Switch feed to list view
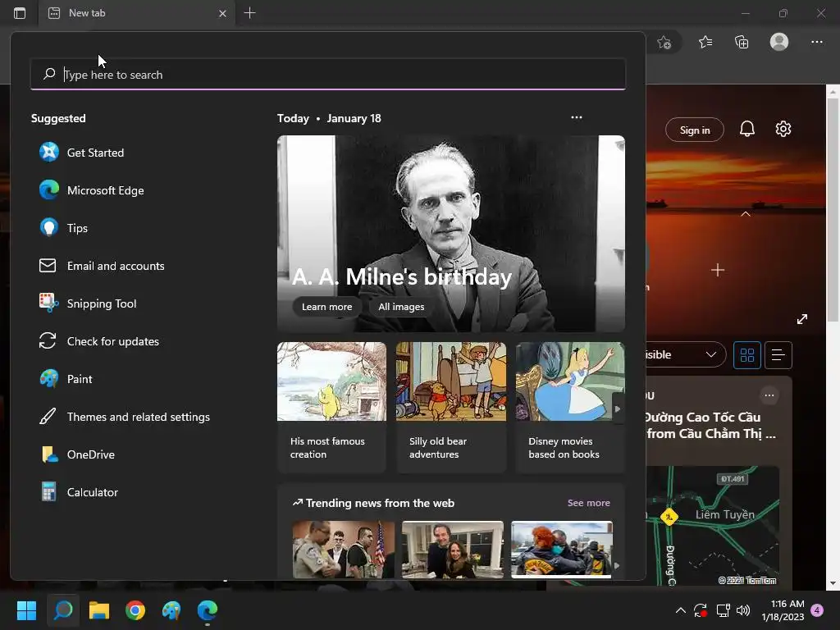The height and width of the screenshot is (630, 840). [x=778, y=354]
